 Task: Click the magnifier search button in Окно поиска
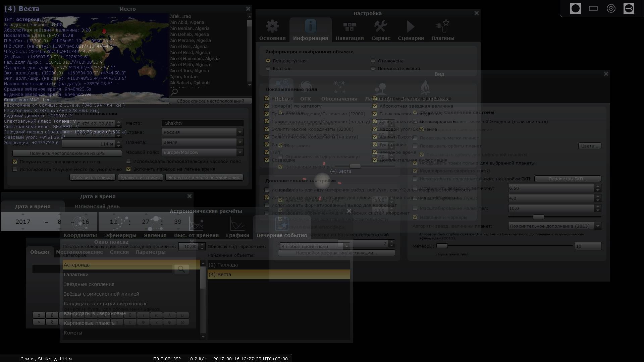click(181, 269)
